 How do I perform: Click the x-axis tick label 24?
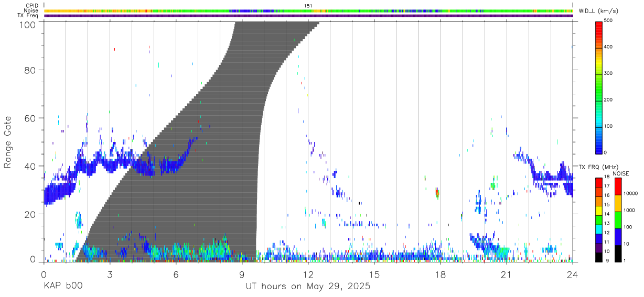point(572,274)
